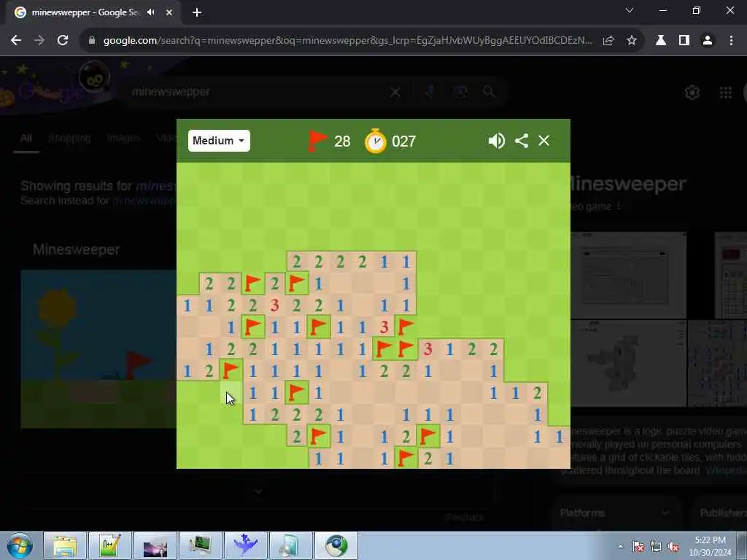Select the minewswepper Google Search tab

click(85, 12)
